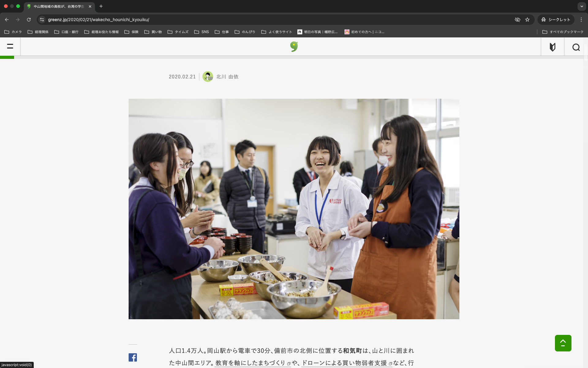The height and width of the screenshot is (368, 588).
Task: Open a new tab with plus button
Action: pyautogui.click(x=101, y=6)
